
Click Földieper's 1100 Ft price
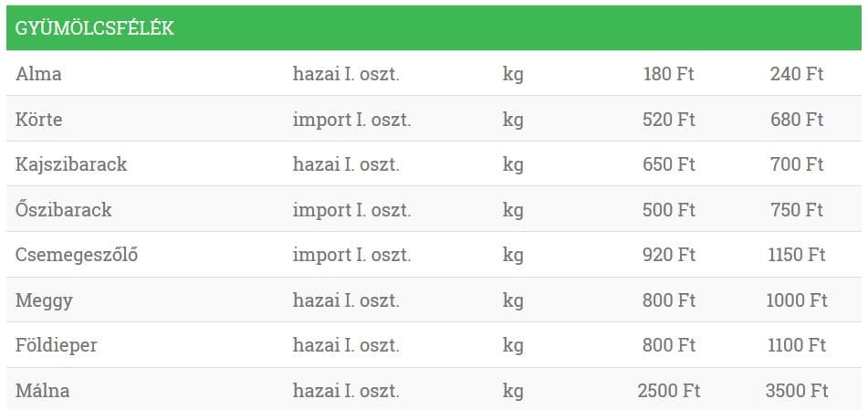[x=796, y=345]
